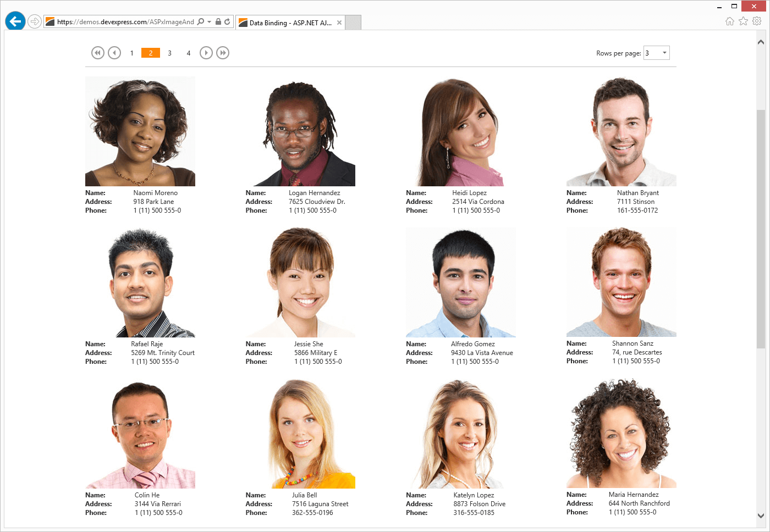Refresh the page with reload icon
Screen dimensions: 770x532
(227, 22)
